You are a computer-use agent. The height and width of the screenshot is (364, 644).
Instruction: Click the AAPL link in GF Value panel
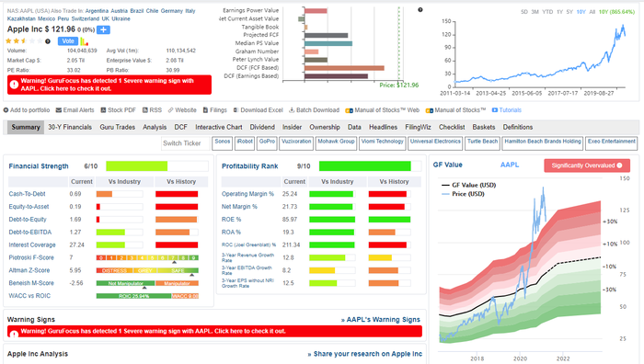[x=510, y=165]
